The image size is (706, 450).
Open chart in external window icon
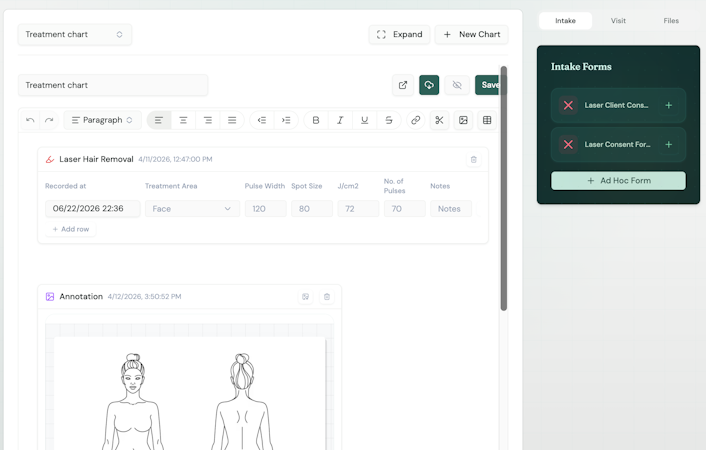click(403, 85)
